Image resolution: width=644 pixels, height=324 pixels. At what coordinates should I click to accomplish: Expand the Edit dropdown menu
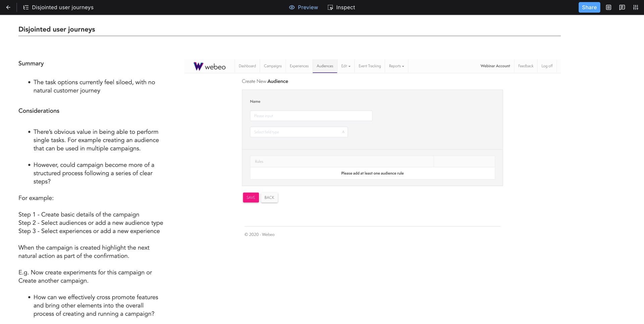[346, 66]
